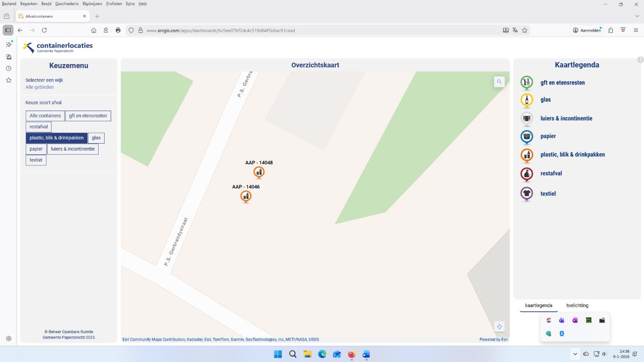644x362 pixels.
Task: Open the map search magnifier button
Action: point(499,82)
